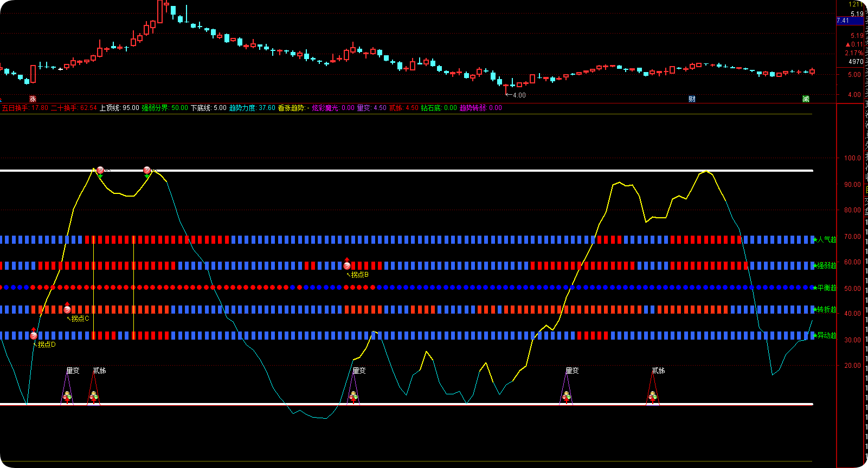Click the 拐点B red ball marker
This screenshot has width=868, height=468.
[x=347, y=265]
